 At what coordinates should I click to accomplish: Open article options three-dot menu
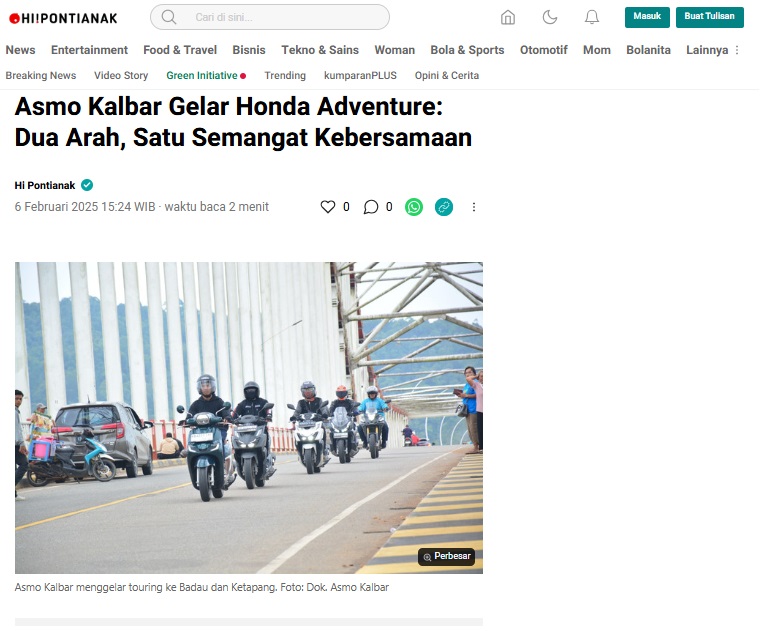474,207
